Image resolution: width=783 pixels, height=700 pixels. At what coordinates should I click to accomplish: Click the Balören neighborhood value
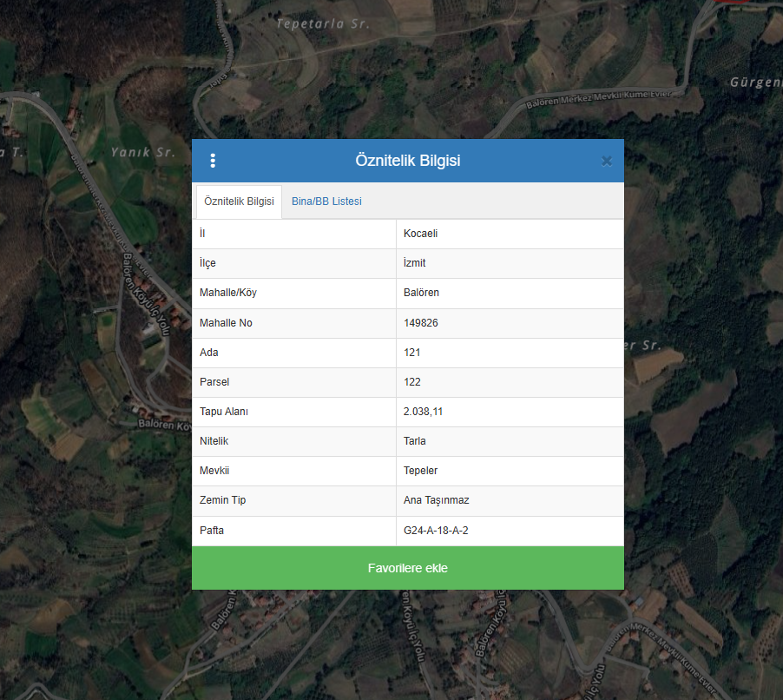421,293
